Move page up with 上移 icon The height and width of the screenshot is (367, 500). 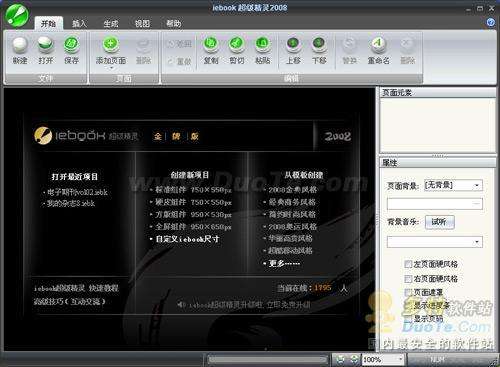coord(293,45)
